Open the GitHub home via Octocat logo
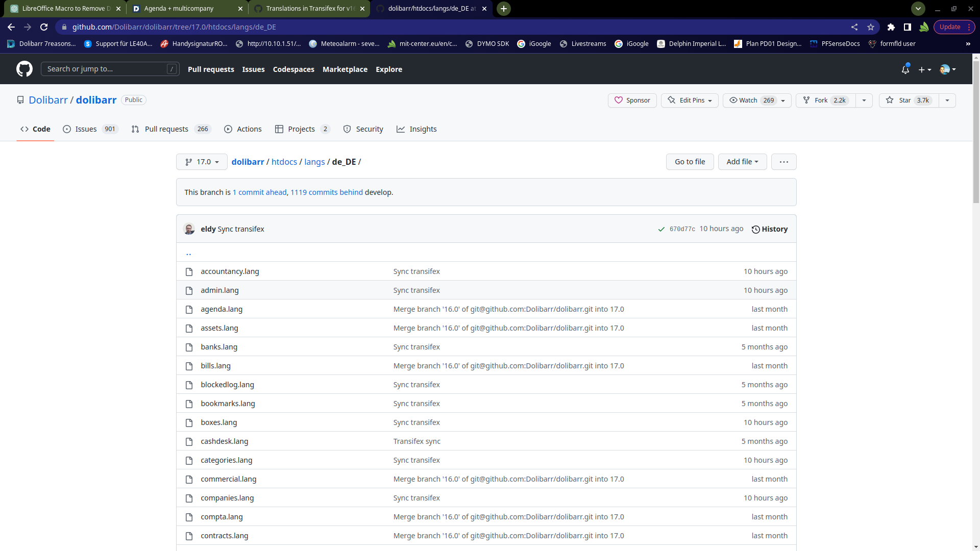Image resolution: width=980 pixels, height=551 pixels. 24,69
